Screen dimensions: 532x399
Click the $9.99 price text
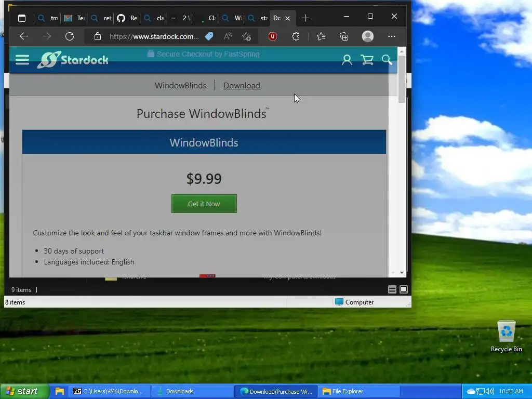(x=204, y=179)
